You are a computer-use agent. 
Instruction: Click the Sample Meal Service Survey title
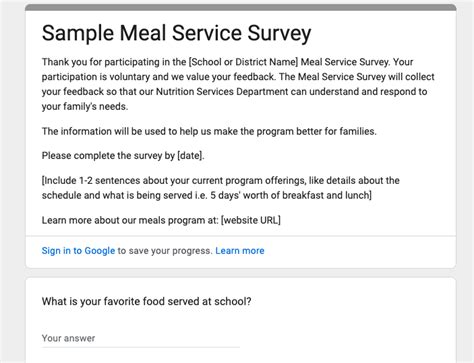pyautogui.click(x=177, y=33)
